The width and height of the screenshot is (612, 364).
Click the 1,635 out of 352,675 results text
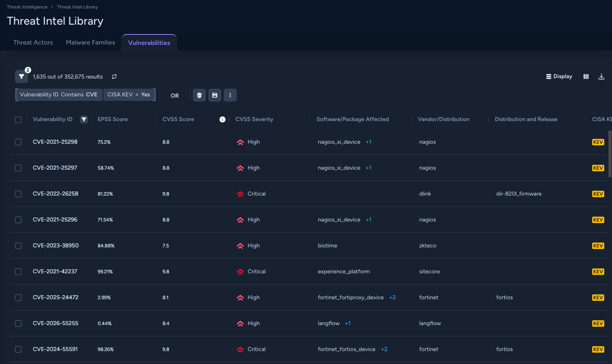point(68,77)
